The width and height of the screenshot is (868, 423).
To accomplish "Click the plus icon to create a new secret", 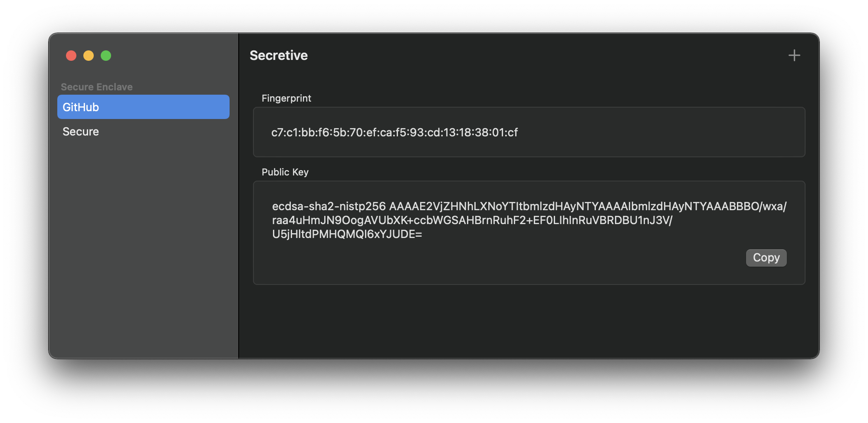I will [x=794, y=55].
